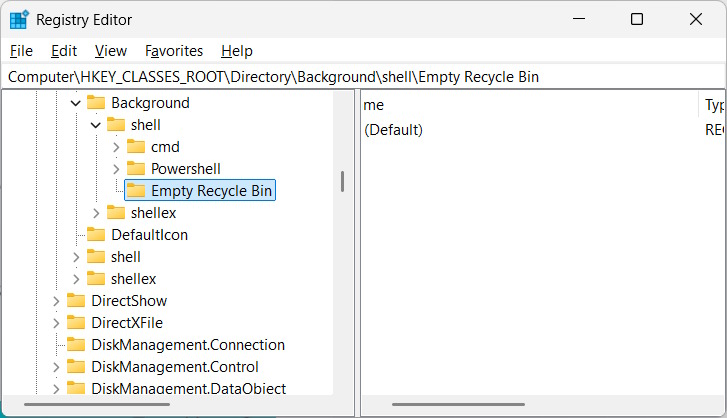Viewport: 727px width, 418px height.
Task: Select the Powershell tree key
Action: [x=185, y=169]
